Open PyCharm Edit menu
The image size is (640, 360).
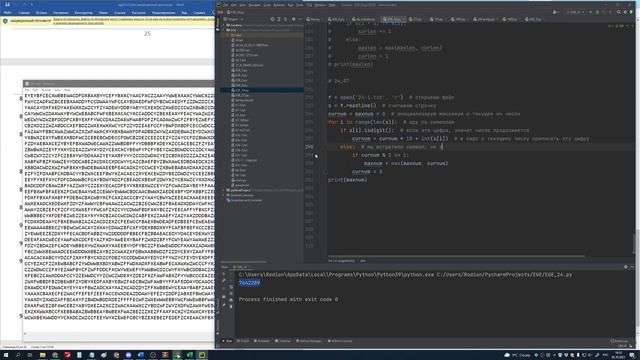point(233,5)
